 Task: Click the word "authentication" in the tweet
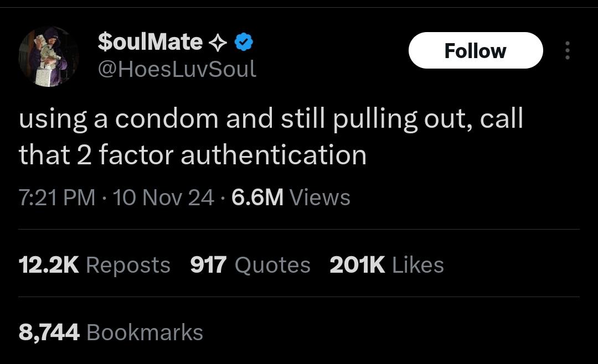[274, 155]
